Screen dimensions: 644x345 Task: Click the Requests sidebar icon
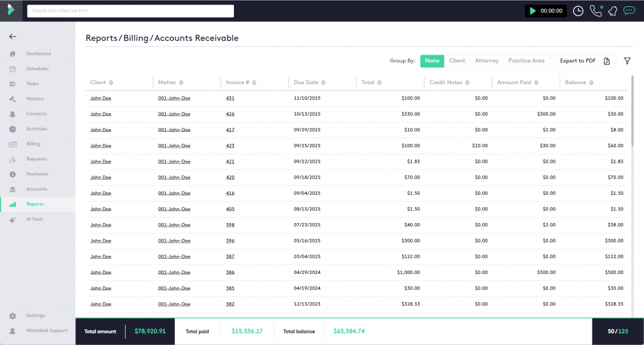tap(13, 159)
